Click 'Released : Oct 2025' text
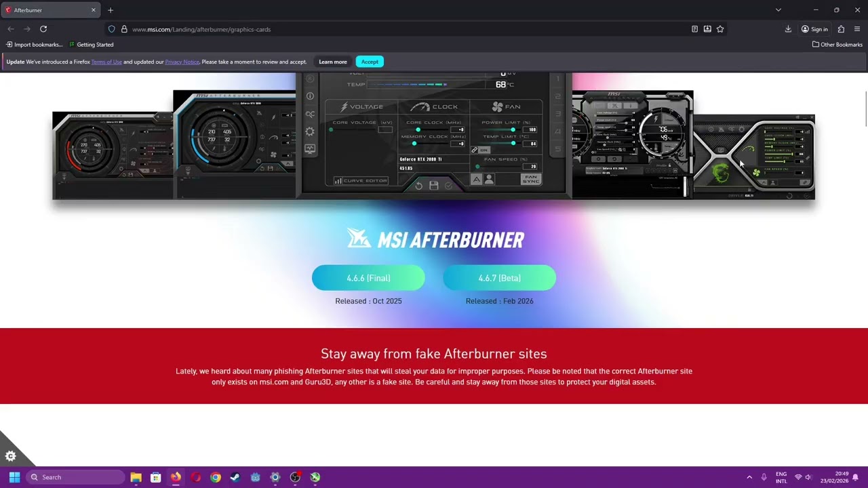 click(368, 301)
